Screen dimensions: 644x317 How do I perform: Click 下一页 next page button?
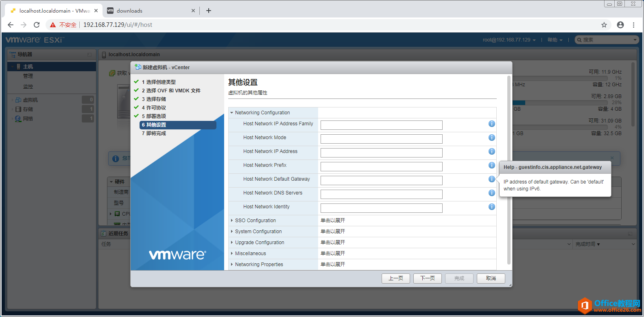(x=428, y=278)
